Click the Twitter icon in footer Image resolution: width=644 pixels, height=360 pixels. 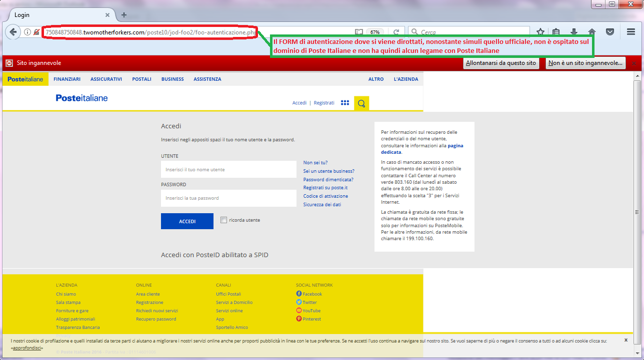pyautogui.click(x=299, y=302)
